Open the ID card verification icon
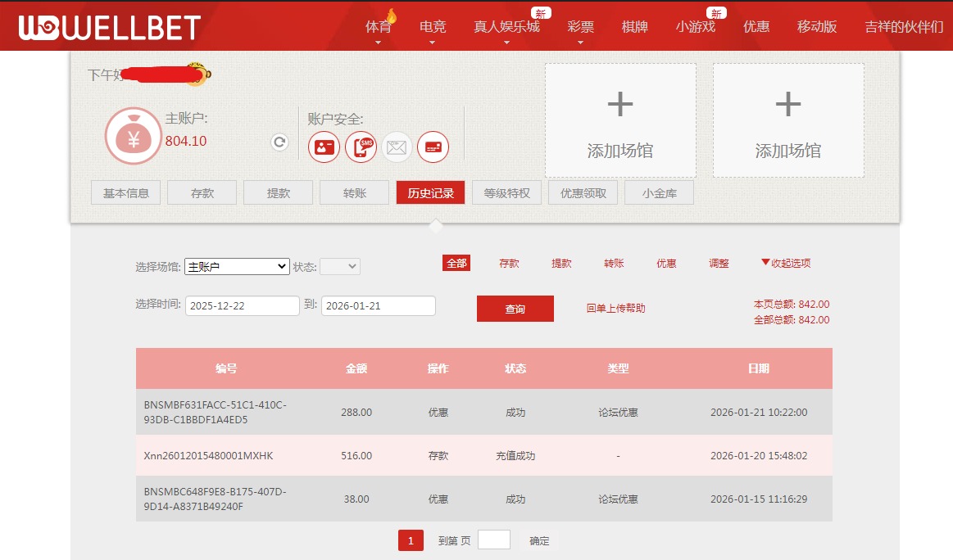Image resolution: width=953 pixels, height=560 pixels. [324, 147]
